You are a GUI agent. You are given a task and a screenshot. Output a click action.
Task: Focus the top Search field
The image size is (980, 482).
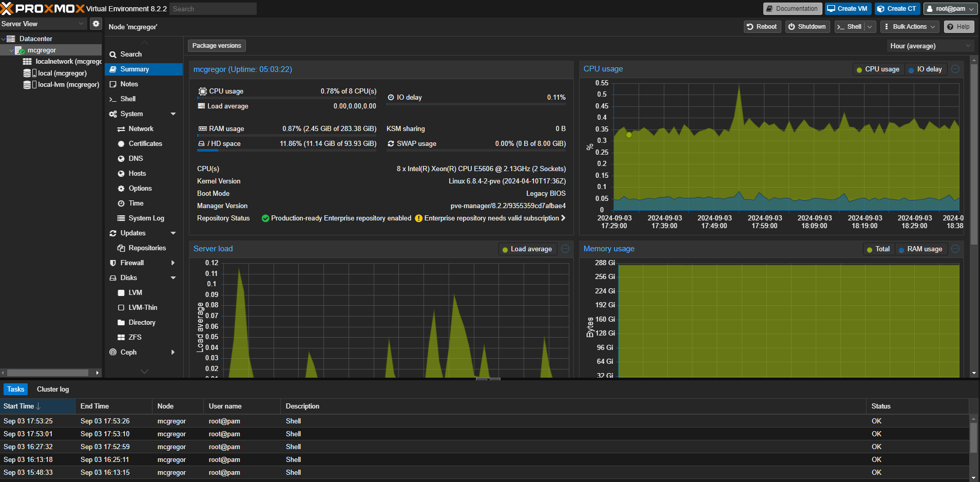click(213, 9)
